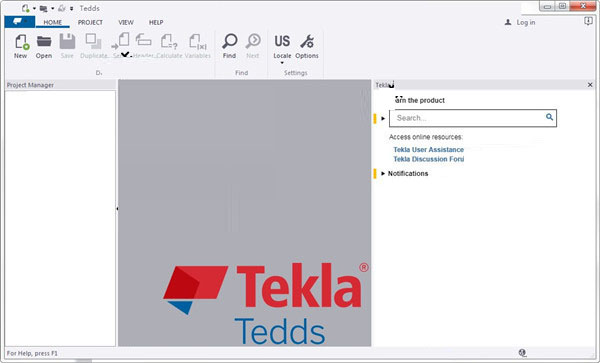Image resolution: width=600 pixels, height=363 pixels.
Task: Click the quick access print icon
Action: (x=62, y=8)
